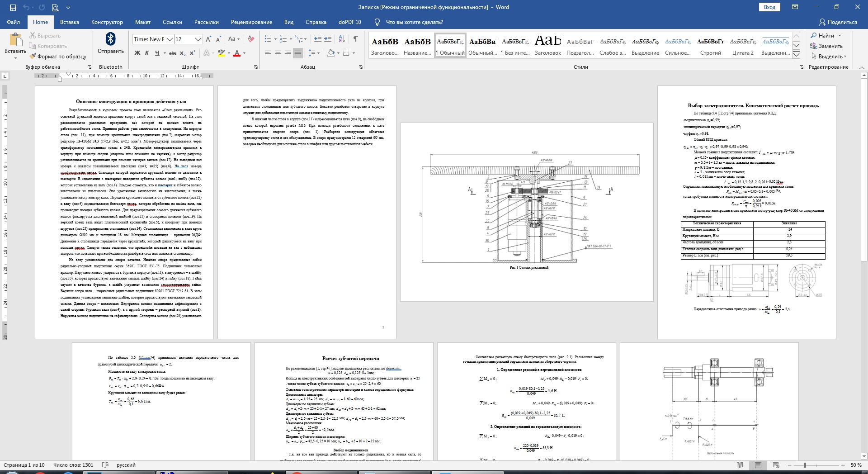The width and height of the screenshot is (868, 474).
Task: Click the increase indent icon
Action: tap(328, 39)
